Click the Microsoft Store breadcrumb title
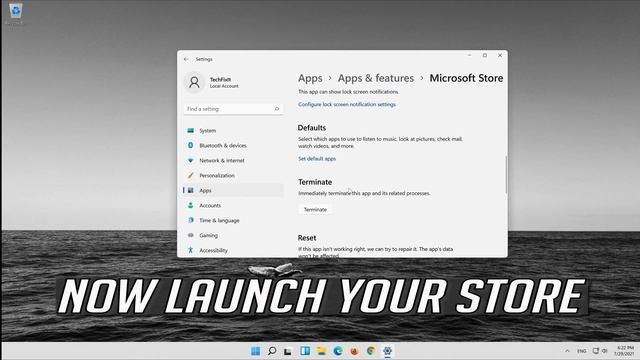The height and width of the screenshot is (360, 640). pyautogui.click(x=466, y=78)
